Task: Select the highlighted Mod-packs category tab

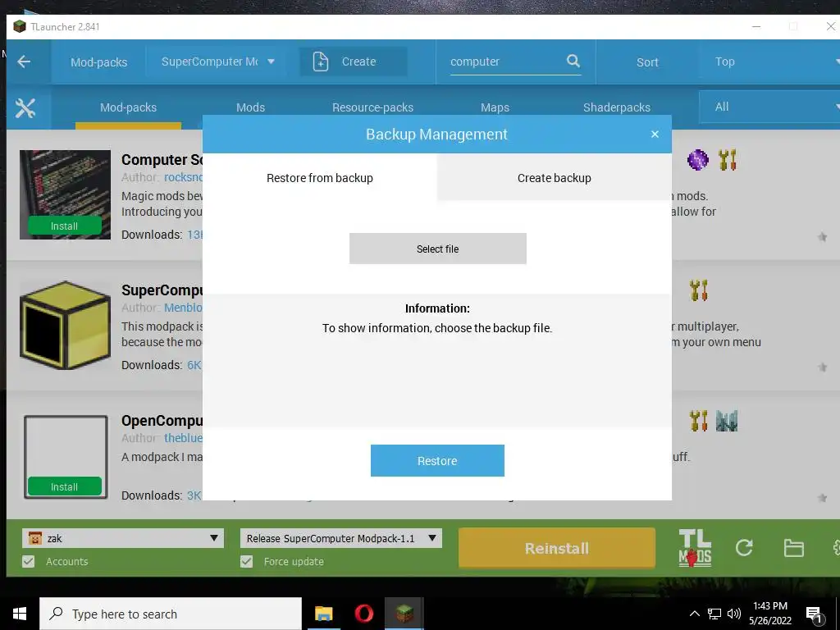Action: click(x=129, y=107)
